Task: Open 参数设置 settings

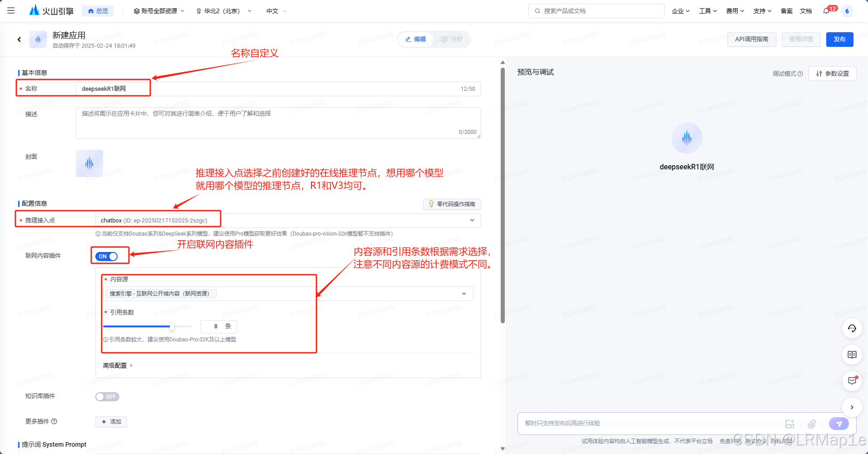Action: 833,74
